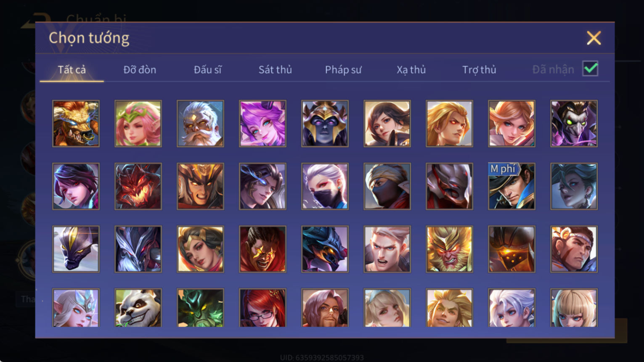Pick the purple-haired girl hero
This screenshot has width=644, height=362.
[x=262, y=124]
